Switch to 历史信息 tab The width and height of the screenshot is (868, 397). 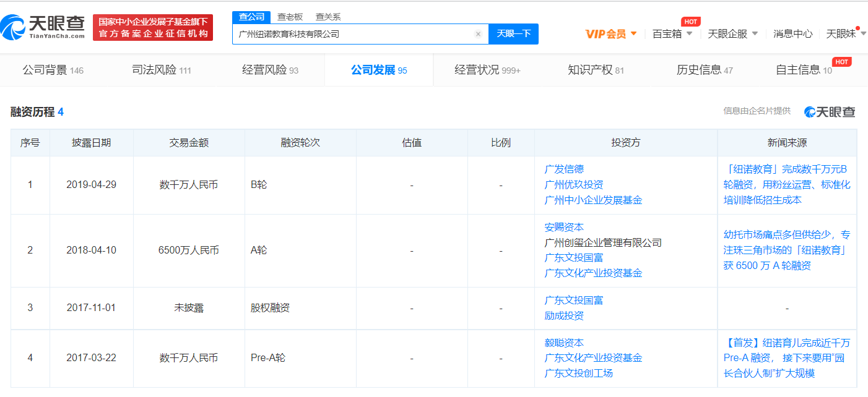(705, 70)
